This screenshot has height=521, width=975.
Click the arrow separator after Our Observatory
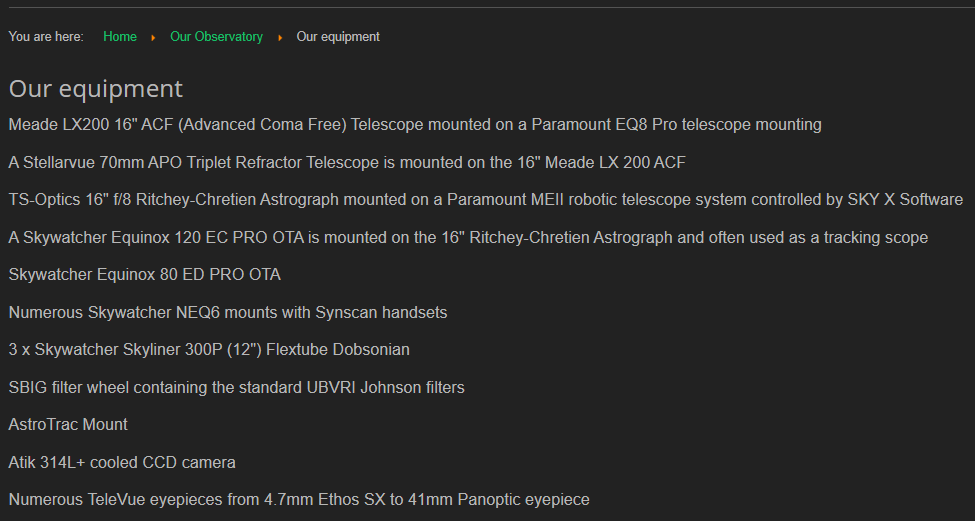[x=280, y=37]
